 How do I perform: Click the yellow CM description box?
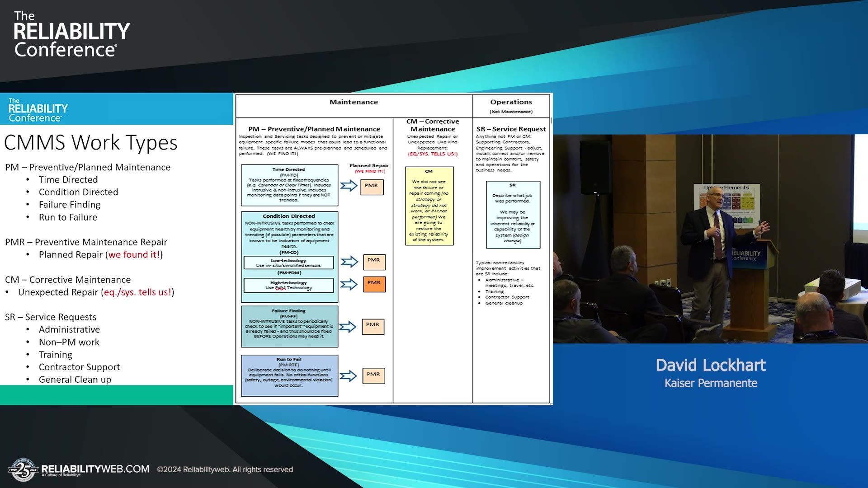[429, 206]
